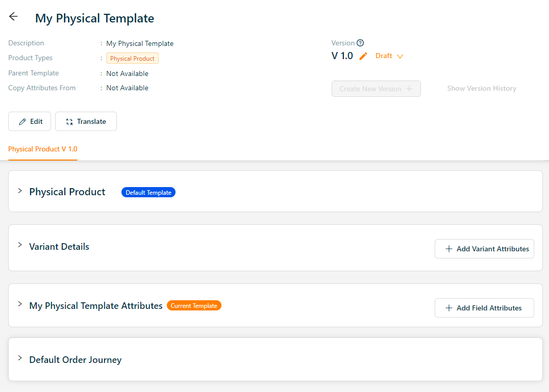
Task: Click the Translate language icon
Action: [69, 122]
